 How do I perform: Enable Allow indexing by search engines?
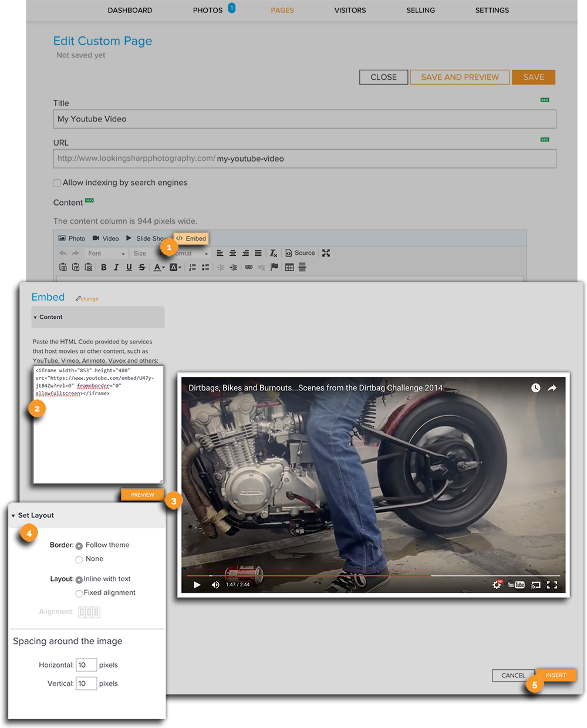(57, 183)
